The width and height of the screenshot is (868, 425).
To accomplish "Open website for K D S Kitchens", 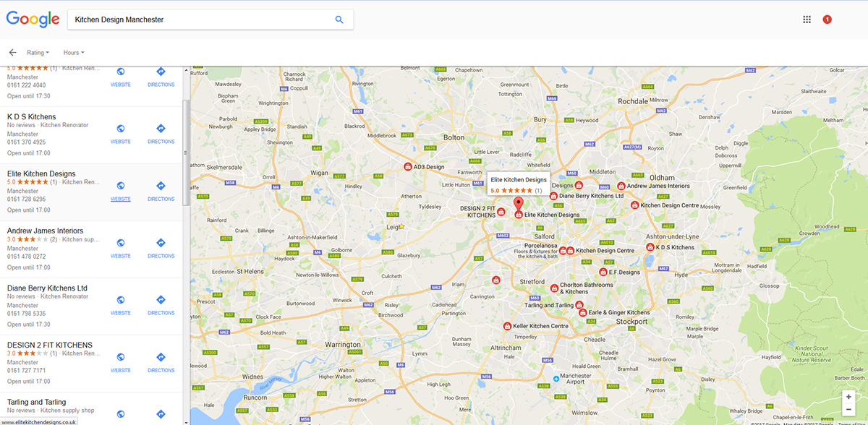I will point(120,132).
